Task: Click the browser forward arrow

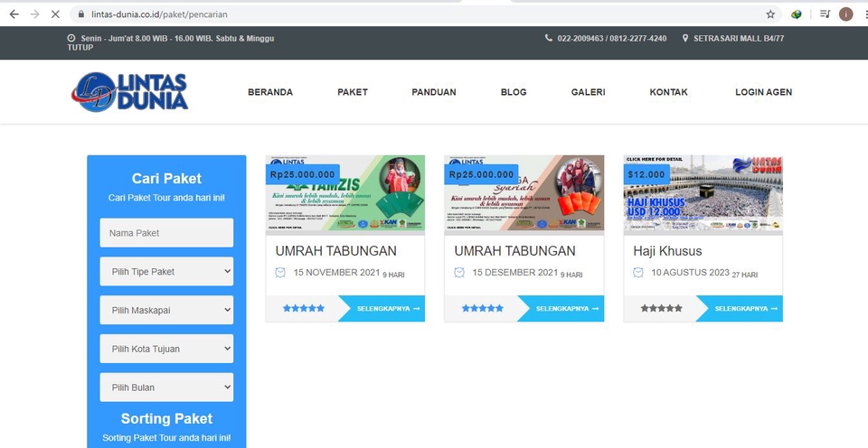Action: [35, 14]
